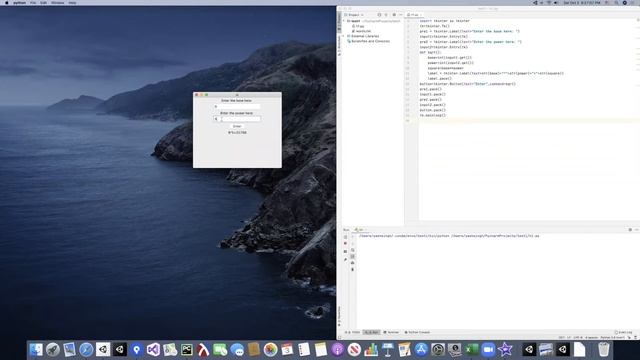This screenshot has height=360, width=640.
Task: Open the Project view dropdown
Action: pyautogui.click(x=353, y=15)
